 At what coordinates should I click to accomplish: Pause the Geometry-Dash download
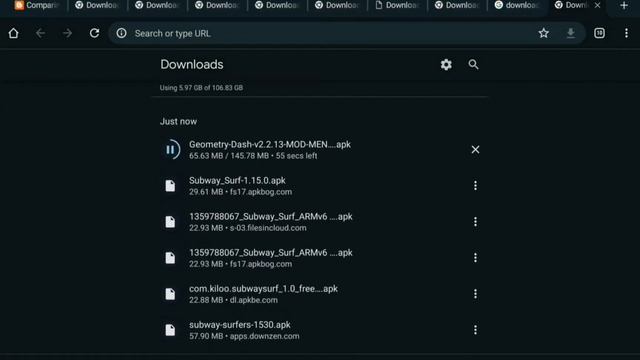click(171, 150)
